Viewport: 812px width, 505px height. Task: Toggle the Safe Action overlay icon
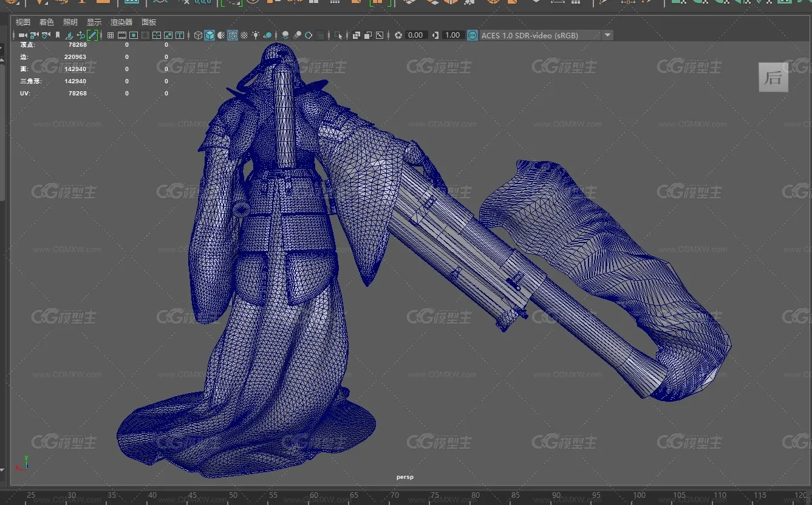(x=168, y=35)
